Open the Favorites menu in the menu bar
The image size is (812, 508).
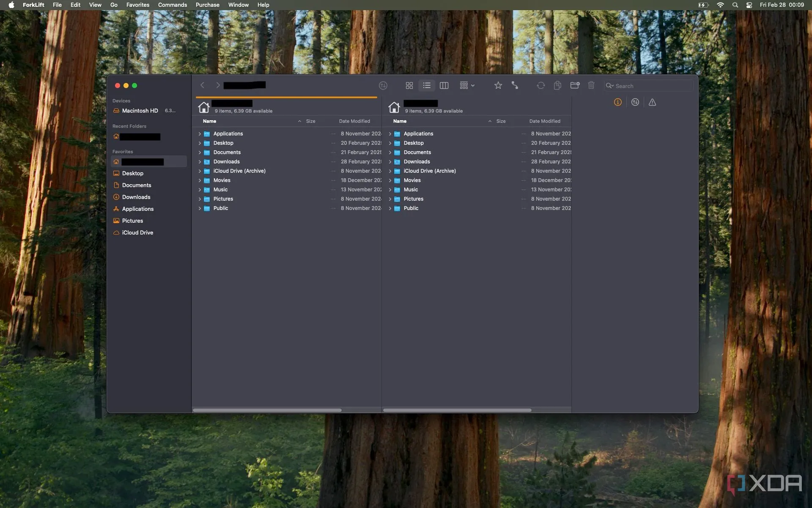pyautogui.click(x=138, y=5)
